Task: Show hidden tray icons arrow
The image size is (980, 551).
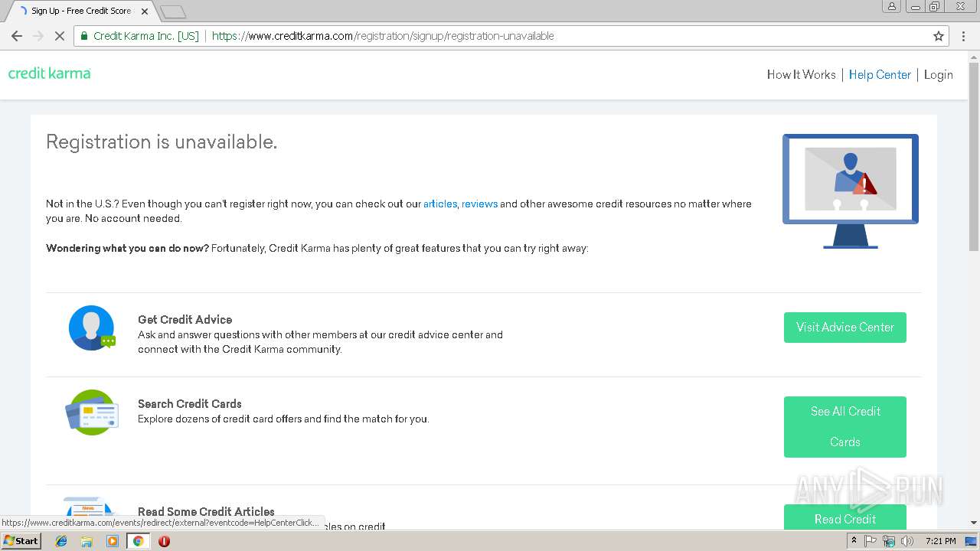Action: coord(854,541)
